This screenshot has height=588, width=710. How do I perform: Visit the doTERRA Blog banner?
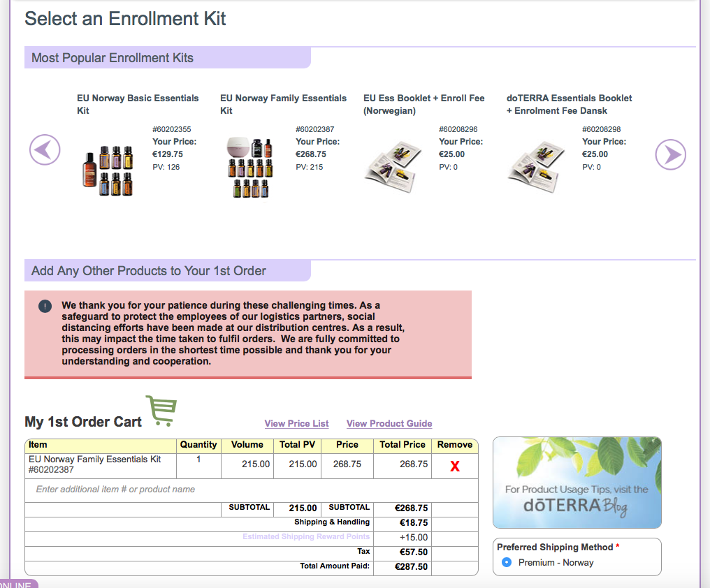[577, 483]
